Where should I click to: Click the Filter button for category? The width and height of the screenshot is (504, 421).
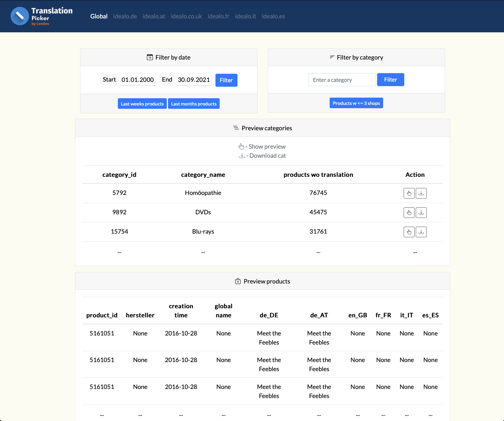(x=390, y=79)
